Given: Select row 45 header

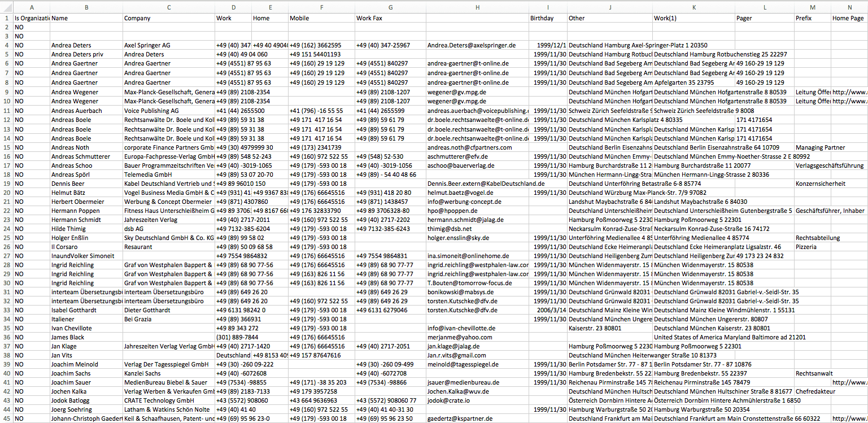Looking at the screenshot, I should click(7, 418).
